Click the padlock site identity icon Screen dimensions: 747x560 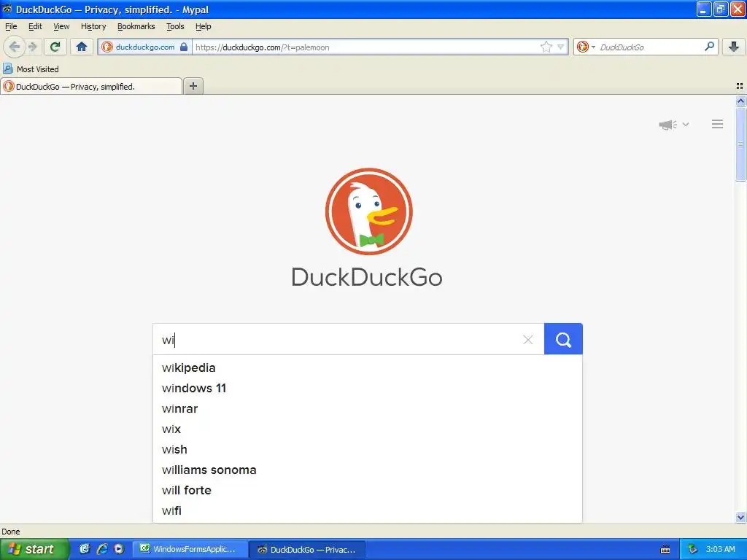tap(184, 47)
